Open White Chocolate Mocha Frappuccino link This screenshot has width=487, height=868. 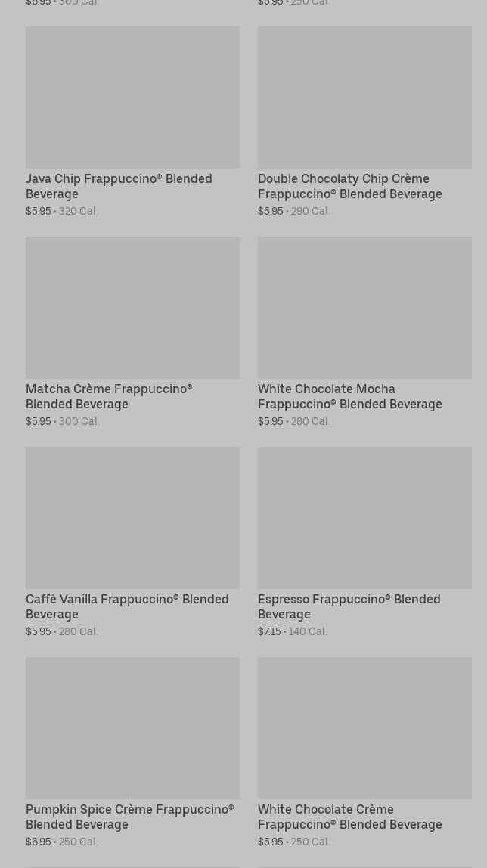pyautogui.click(x=349, y=396)
